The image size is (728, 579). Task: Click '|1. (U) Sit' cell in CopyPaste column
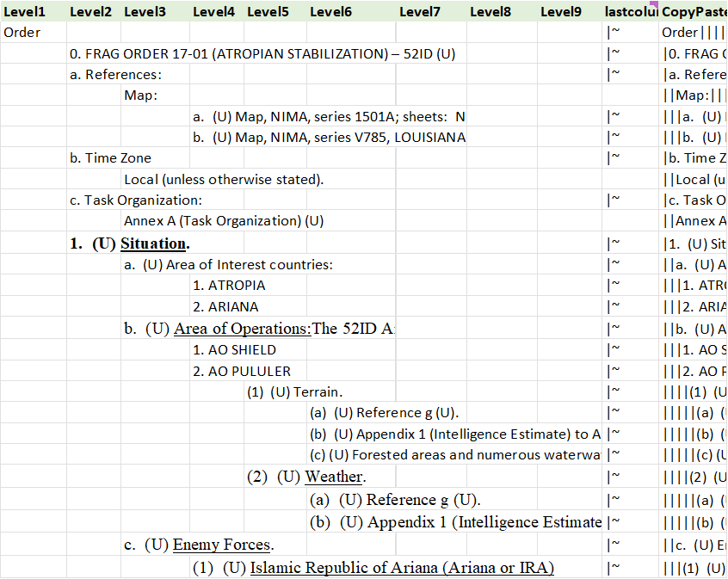point(694,243)
